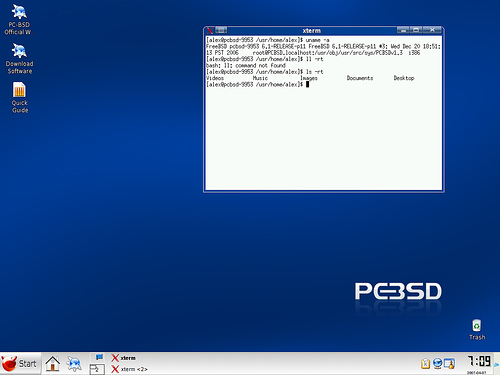This screenshot has height=375, width=500.
Task: Click the xterm title bar text
Action: [x=312, y=31]
